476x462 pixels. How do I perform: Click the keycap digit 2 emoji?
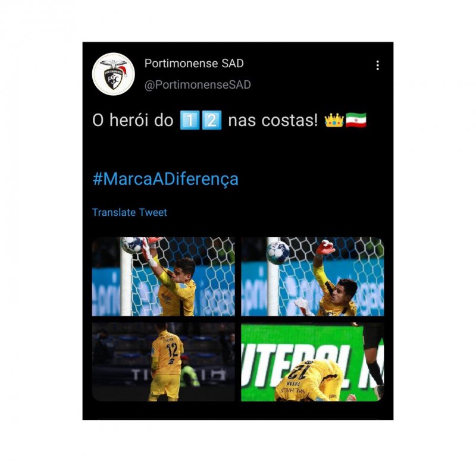[x=212, y=120]
